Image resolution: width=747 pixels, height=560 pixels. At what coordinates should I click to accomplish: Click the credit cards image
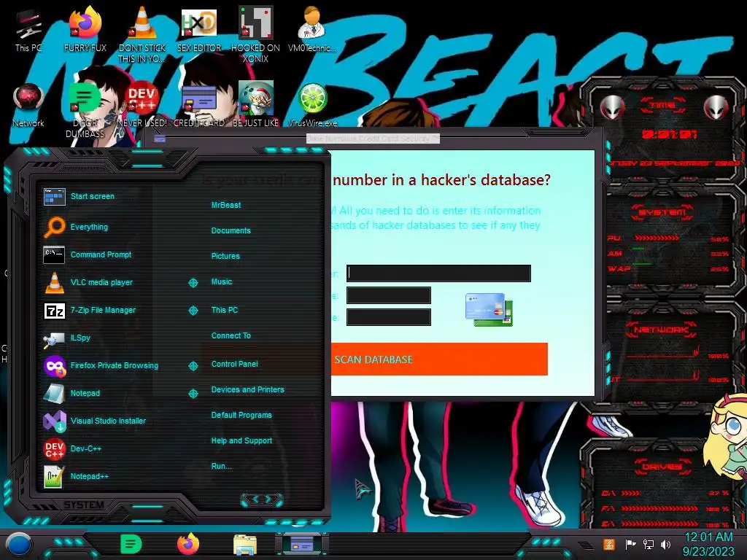489,309
